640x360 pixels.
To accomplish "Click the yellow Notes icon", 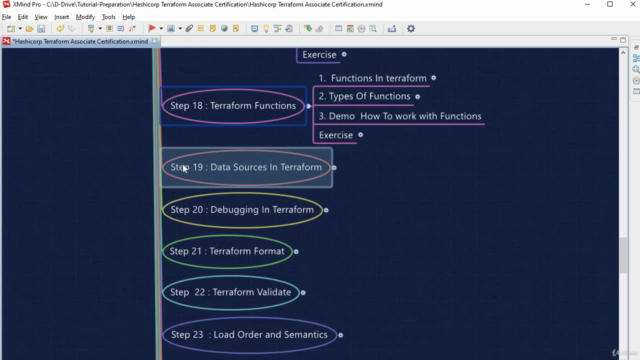I will 212,29.
